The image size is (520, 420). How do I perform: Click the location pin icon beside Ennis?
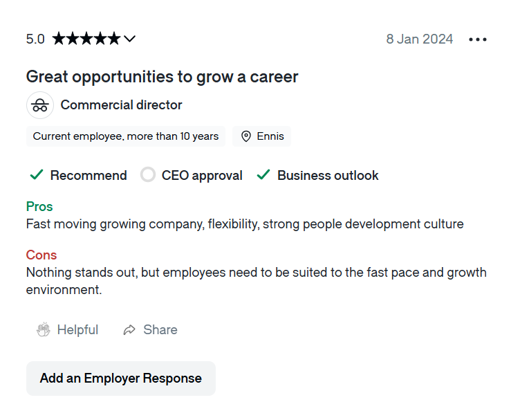pos(245,136)
